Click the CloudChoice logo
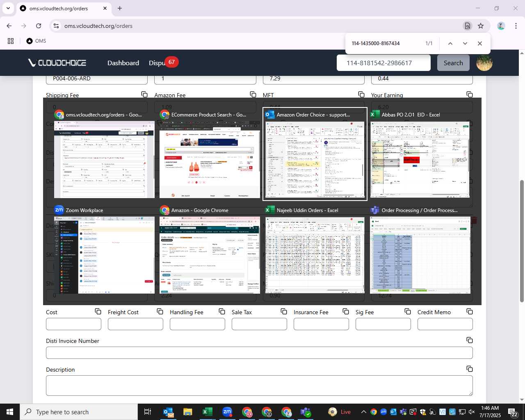 pos(57,63)
